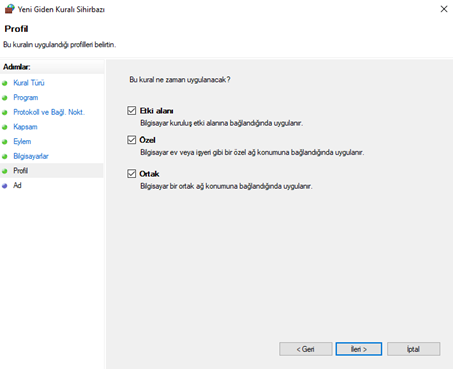453x369 pixels.
Task: Jump to Protokol ve Bağl. Nokt. step
Action: (x=49, y=112)
